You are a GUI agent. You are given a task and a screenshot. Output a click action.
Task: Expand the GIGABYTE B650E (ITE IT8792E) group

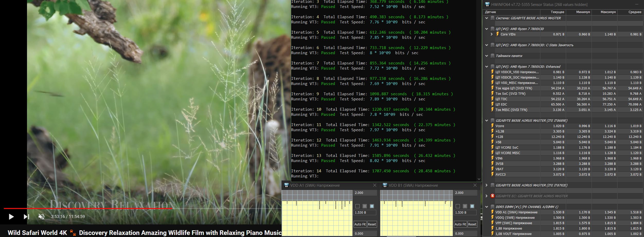[x=486, y=185]
